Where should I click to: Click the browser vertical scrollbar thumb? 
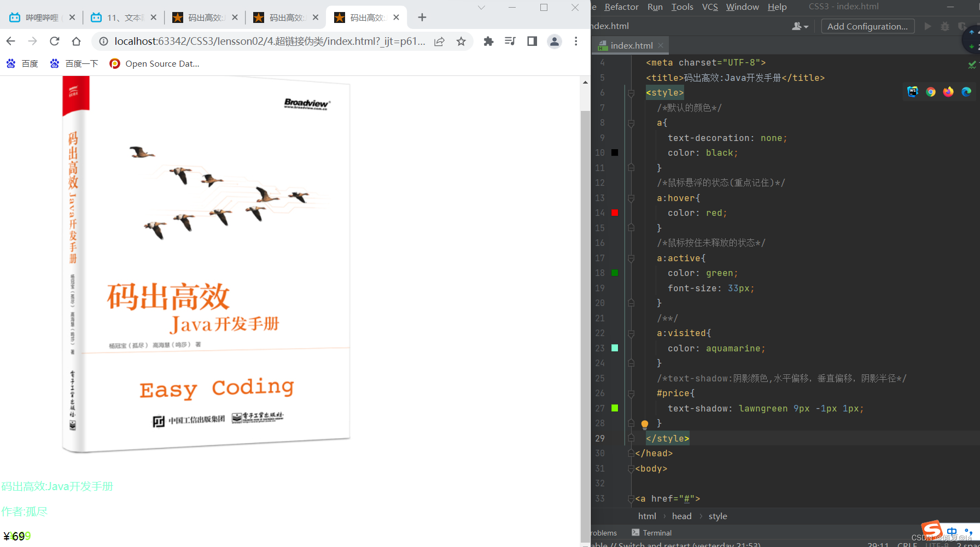[x=585, y=327]
